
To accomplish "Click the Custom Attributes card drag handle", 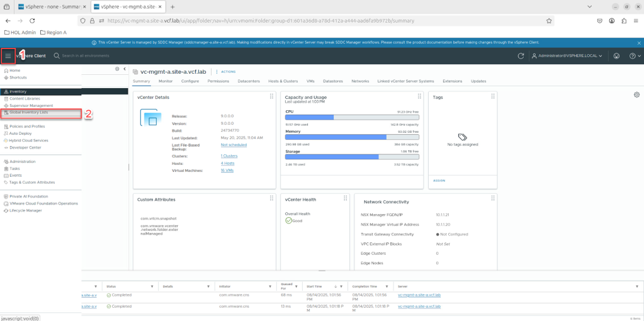I will 271,198.
